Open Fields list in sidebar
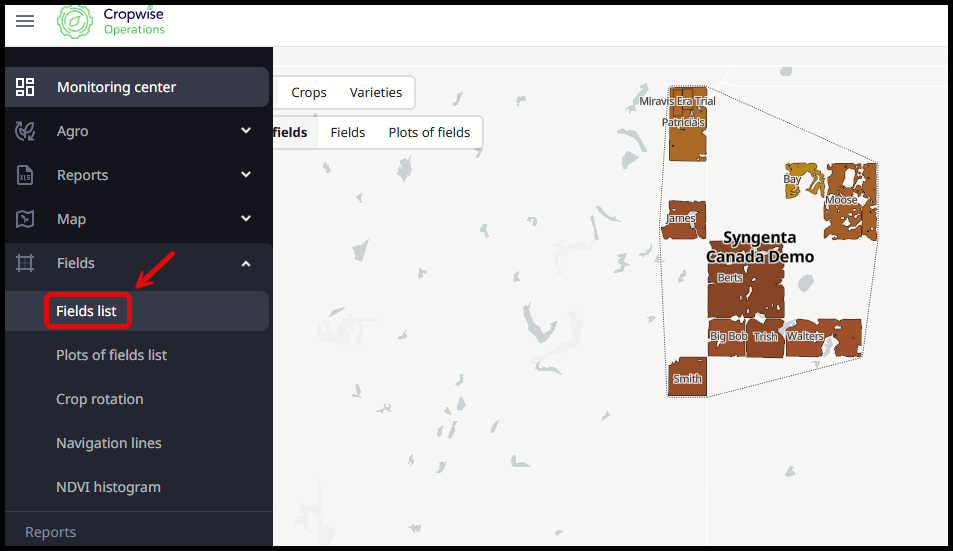The image size is (953, 551). click(x=87, y=311)
